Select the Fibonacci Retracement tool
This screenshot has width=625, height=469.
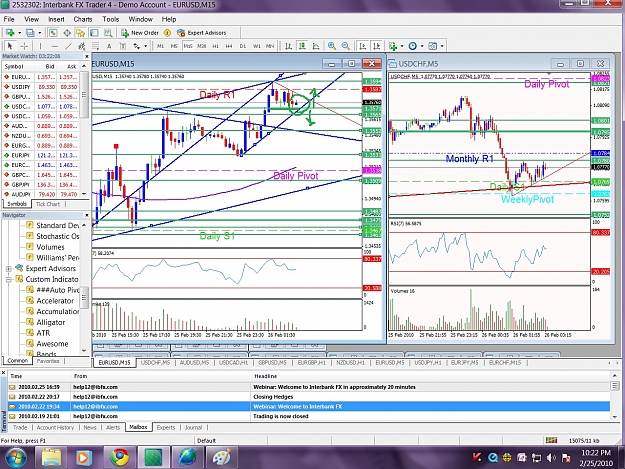[x=95, y=46]
